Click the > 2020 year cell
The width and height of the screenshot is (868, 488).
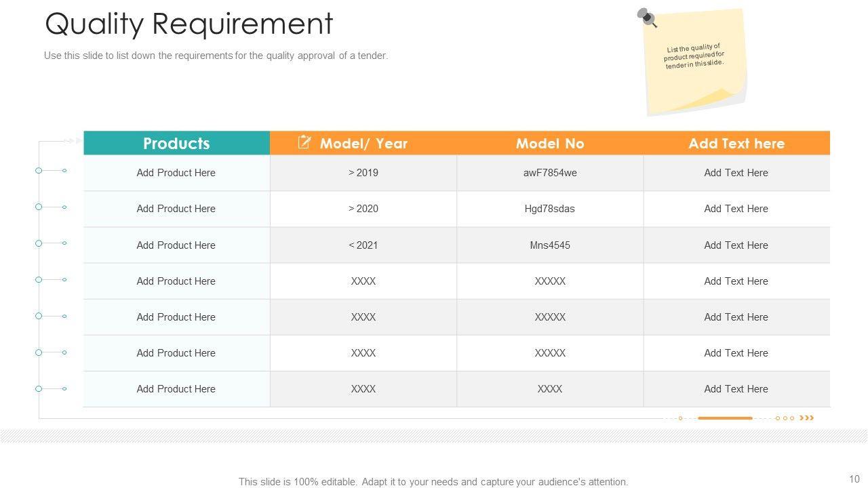(363, 209)
